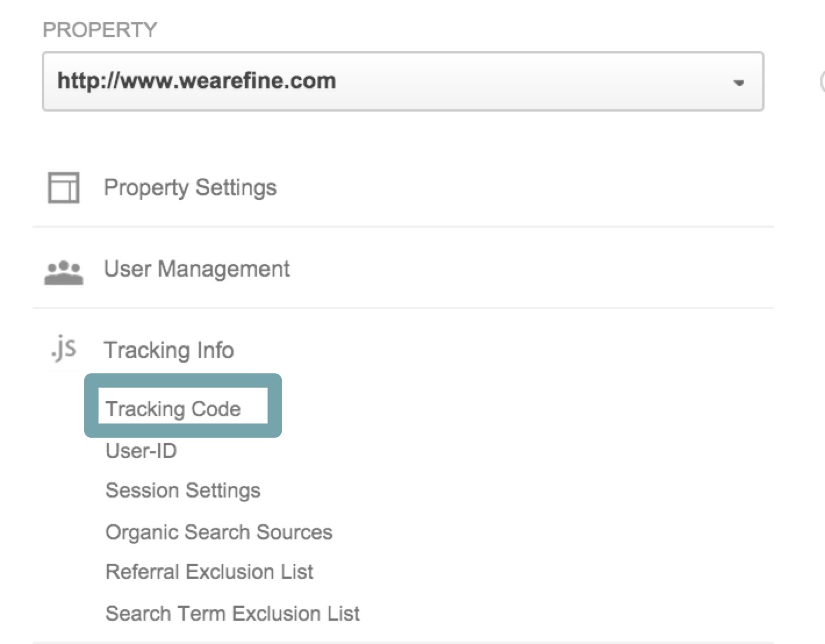The width and height of the screenshot is (825, 644).
Task: Open Organic Search Sources
Action: pyautogui.click(x=219, y=532)
